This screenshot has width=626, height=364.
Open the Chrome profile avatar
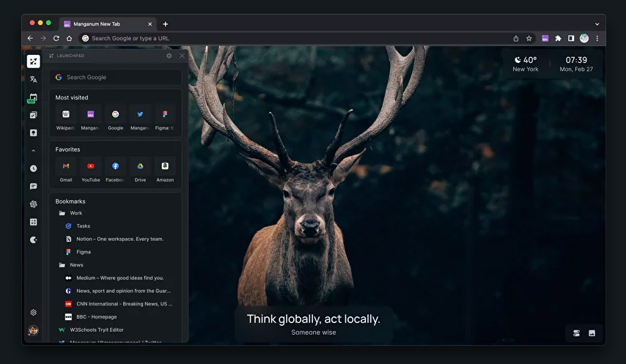click(584, 38)
